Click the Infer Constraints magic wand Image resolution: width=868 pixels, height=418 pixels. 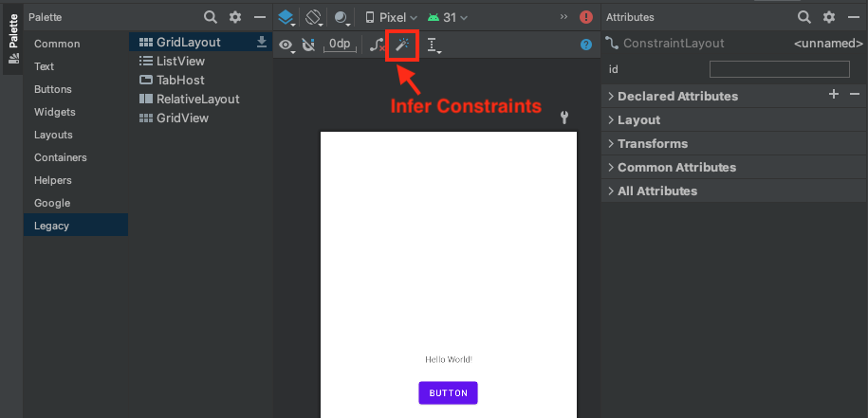[402, 45]
